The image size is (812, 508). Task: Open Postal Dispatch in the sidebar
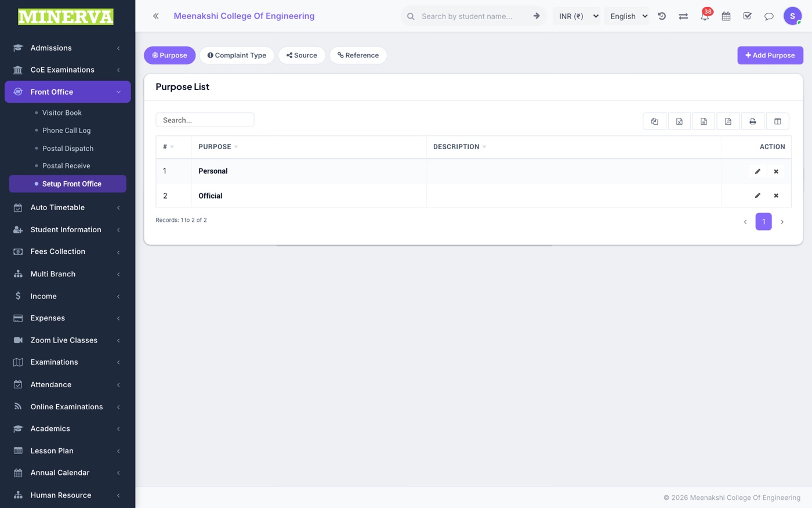tap(68, 149)
